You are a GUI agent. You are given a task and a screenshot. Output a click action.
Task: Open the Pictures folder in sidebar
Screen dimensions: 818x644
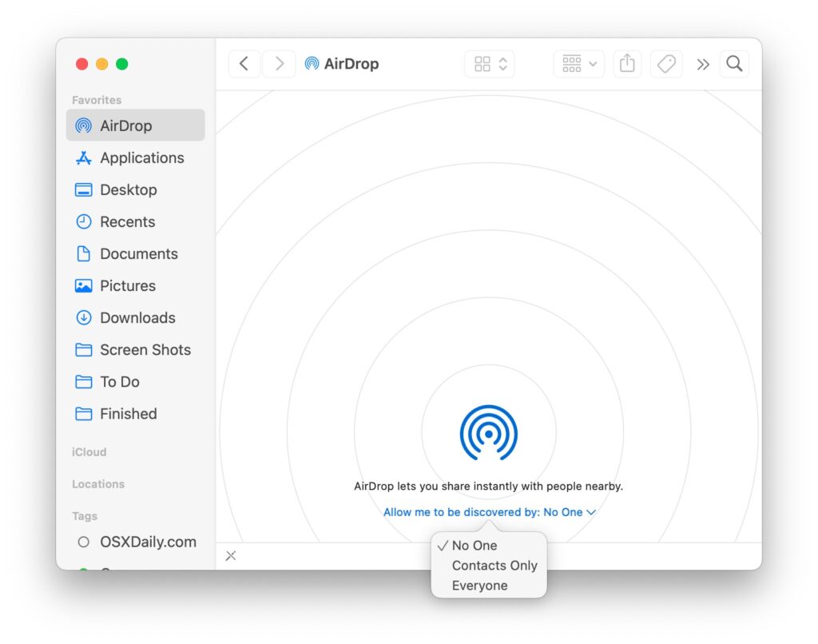click(x=136, y=285)
